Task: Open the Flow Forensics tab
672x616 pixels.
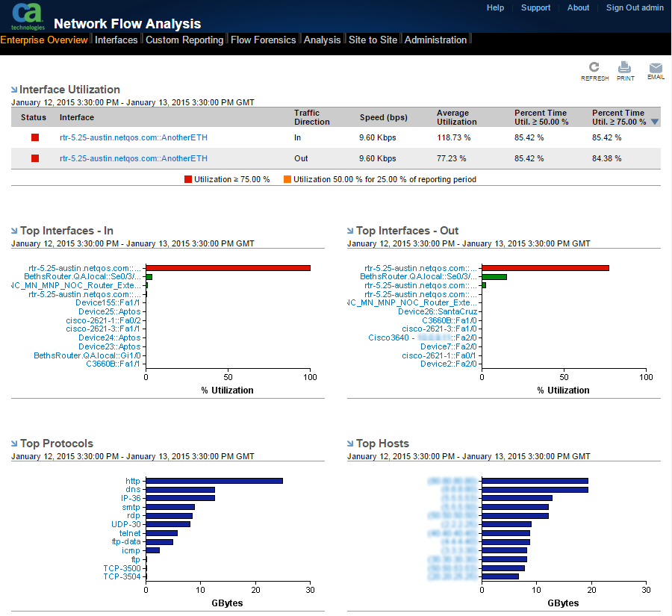Action: 263,40
